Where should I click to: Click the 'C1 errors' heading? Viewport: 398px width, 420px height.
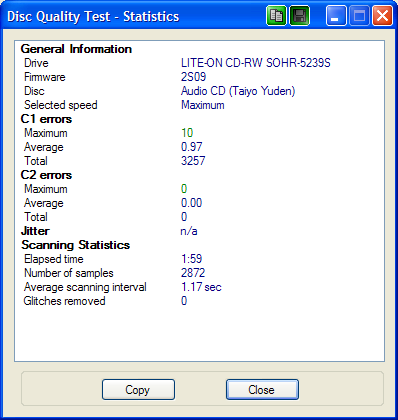[x=46, y=119]
